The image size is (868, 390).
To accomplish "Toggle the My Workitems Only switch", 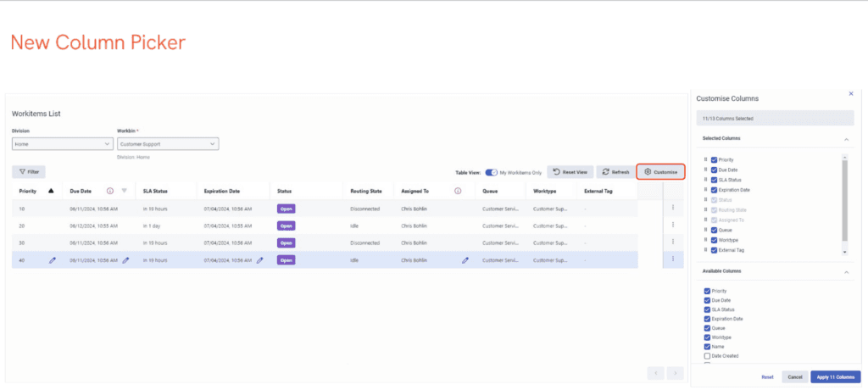I will pos(492,172).
